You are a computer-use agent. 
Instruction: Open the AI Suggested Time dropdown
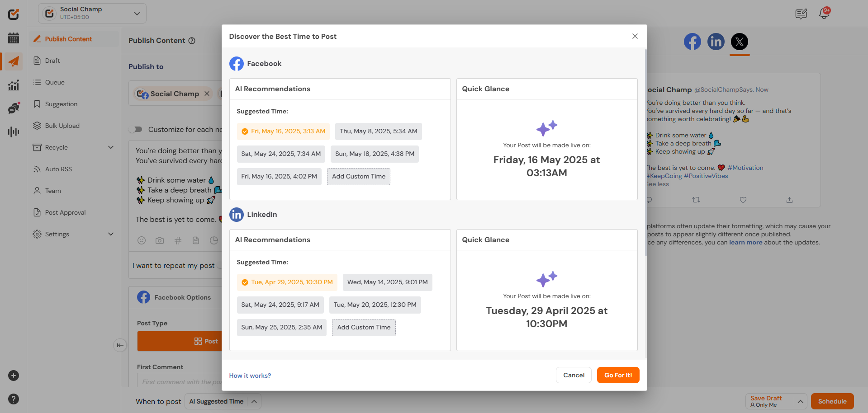[x=223, y=401]
